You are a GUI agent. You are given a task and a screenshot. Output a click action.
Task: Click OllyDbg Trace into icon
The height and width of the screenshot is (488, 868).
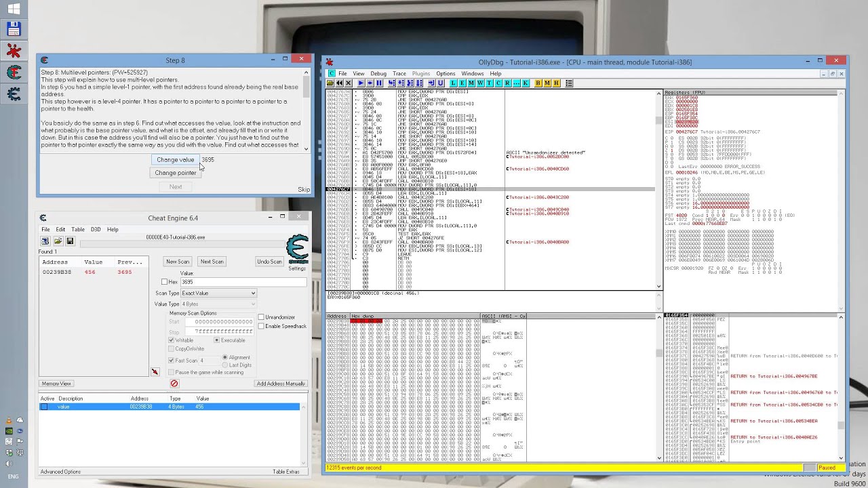pyautogui.click(x=410, y=83)
